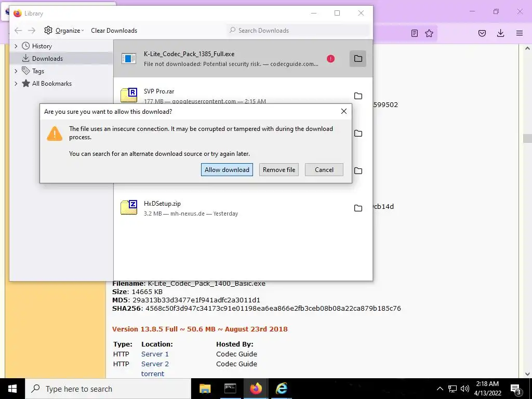
Task: Click the network tray icon
Action: [x=453, y=389]
